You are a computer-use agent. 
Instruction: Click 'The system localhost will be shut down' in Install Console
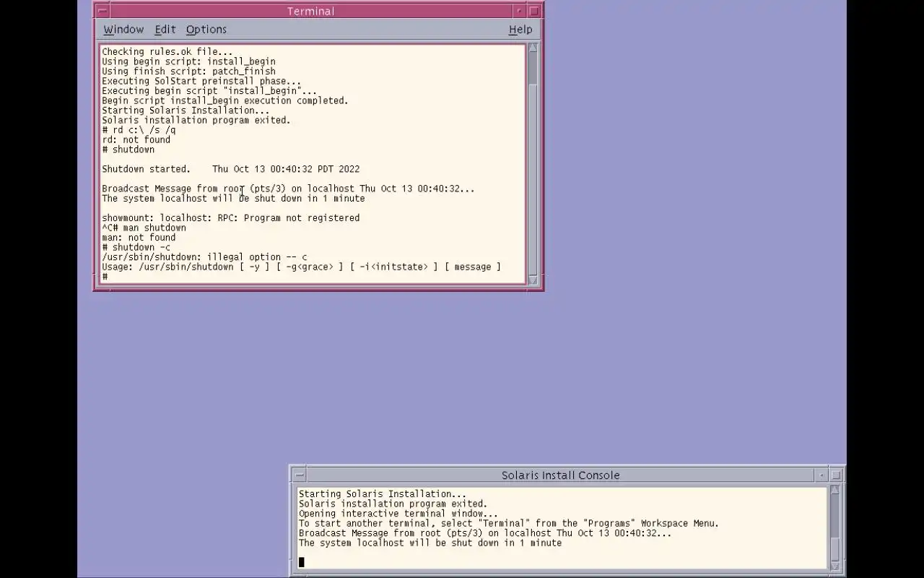(x=430, y=543)
